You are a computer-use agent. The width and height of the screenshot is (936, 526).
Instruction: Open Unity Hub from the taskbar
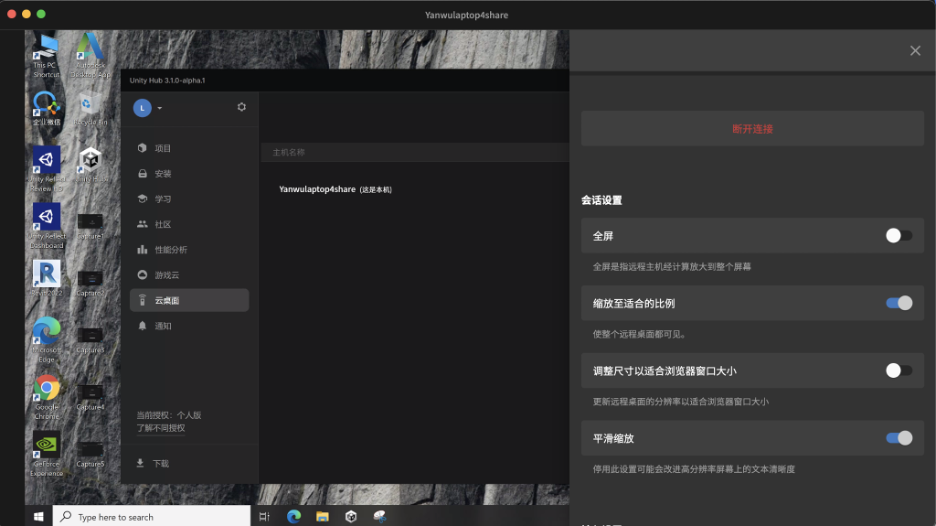point(351,516)
